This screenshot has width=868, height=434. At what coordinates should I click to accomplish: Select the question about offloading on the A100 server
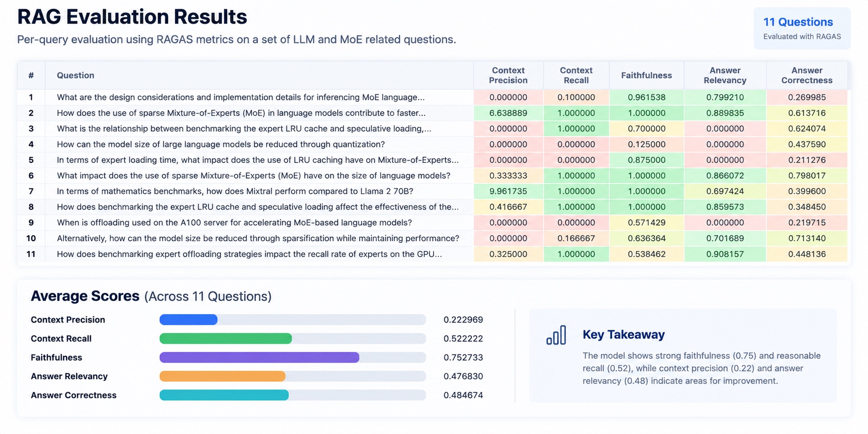coord(234,223)
